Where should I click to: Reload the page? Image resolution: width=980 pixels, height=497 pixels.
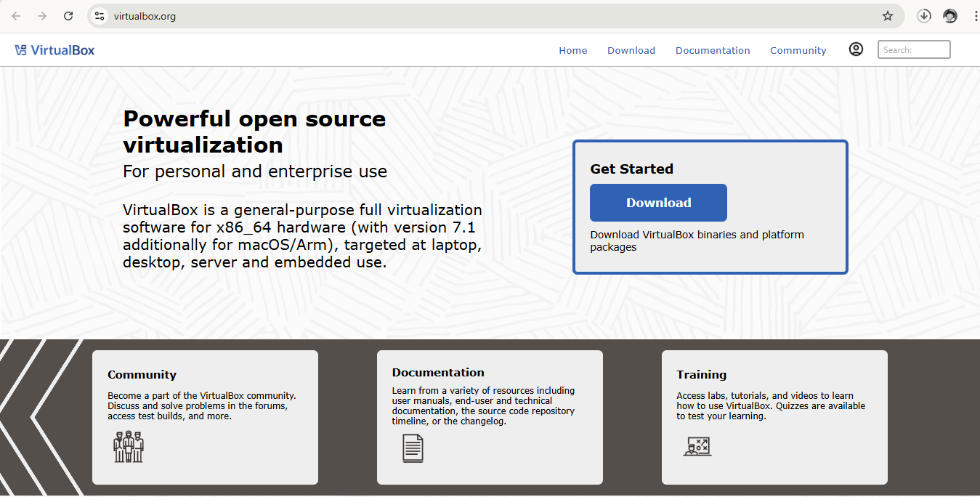coord(68,15)
